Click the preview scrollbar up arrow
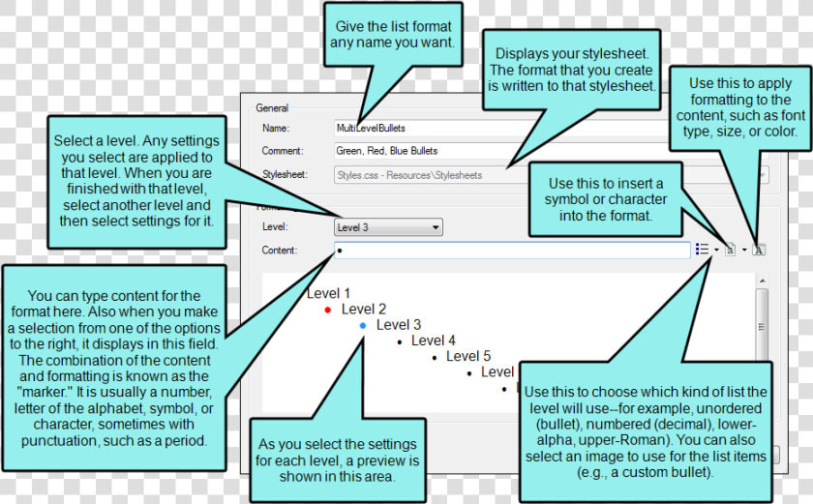Screen dimensions: 813x504 pyautogui.click(x=763, y=281)
